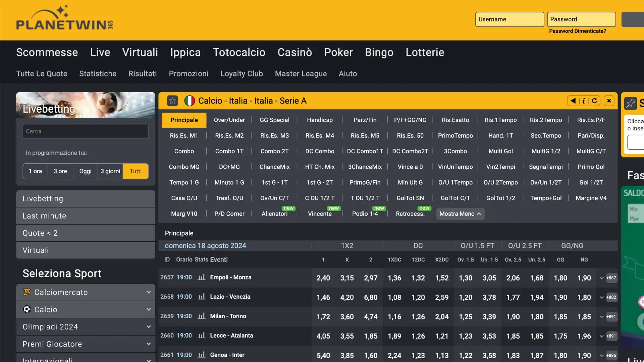Open statistics chart icon for Empoli - Monza
Screen dimensions: 644x362
tap(201, 278)
